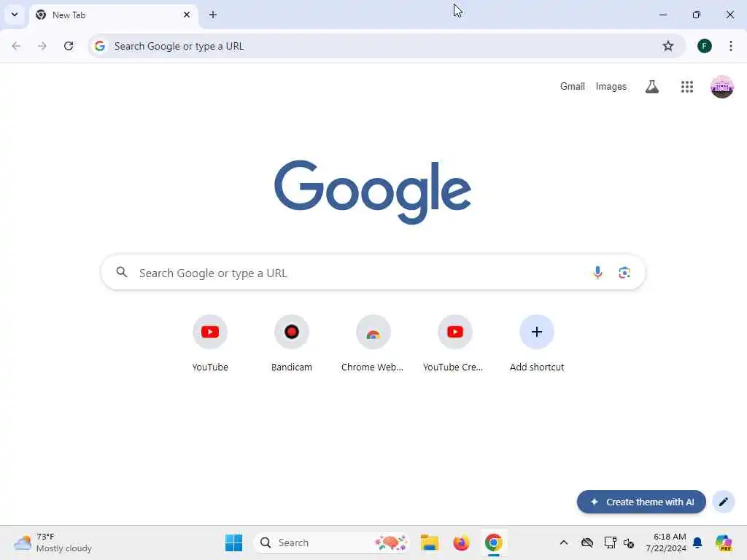The height and width of the screenshot is (560, 747).
Task: Open Chrome three-dot menu
Action: pos(730,46)
